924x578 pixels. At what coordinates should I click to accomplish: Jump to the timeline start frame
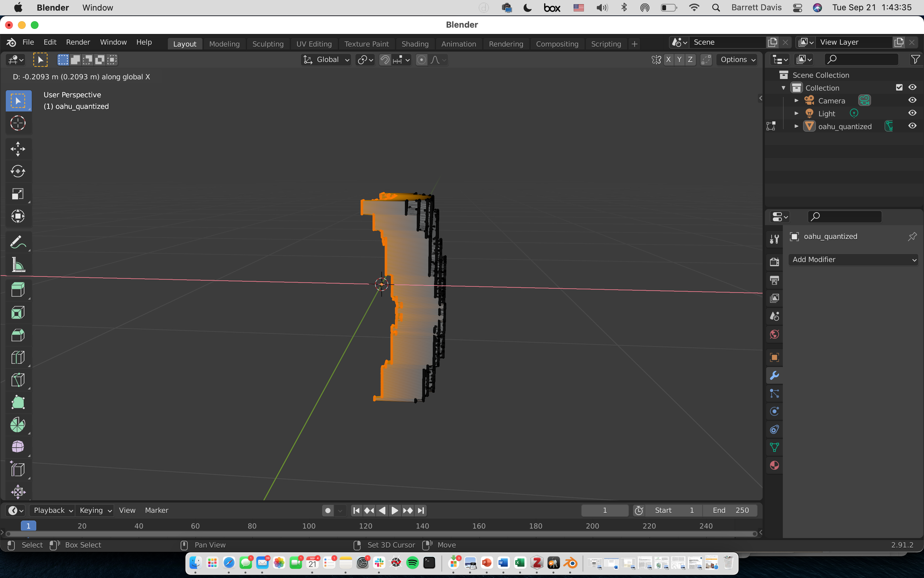[x=356, y=510]
